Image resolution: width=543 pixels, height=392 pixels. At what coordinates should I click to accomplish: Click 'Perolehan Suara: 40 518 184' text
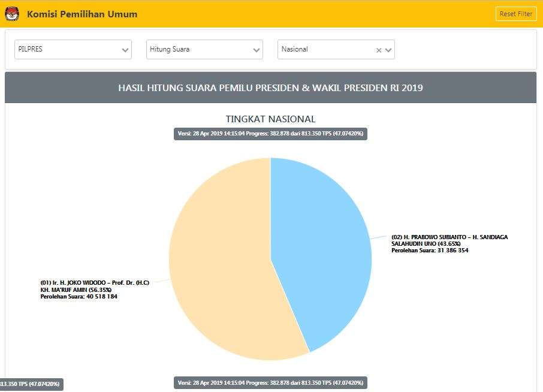[79, 297]
